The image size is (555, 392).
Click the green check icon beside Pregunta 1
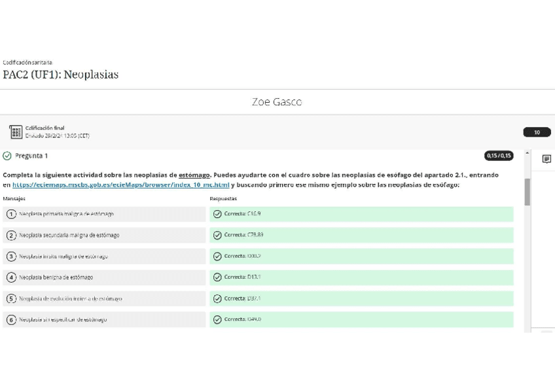click(x=7, y=156)
